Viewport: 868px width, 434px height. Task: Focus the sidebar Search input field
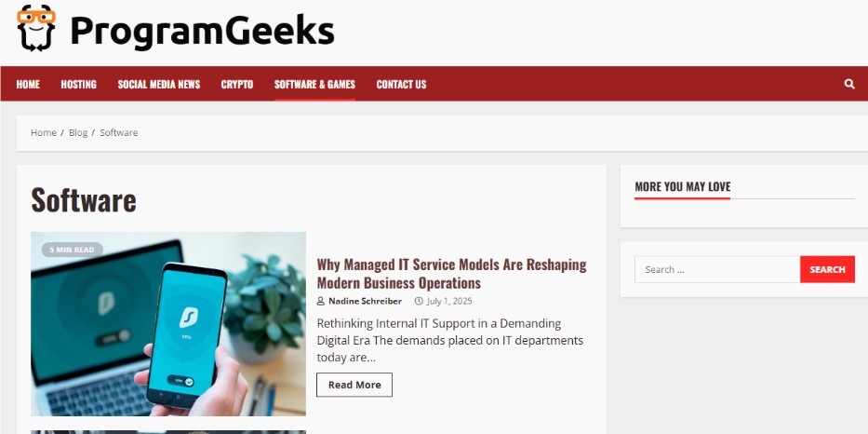[717, 269]
